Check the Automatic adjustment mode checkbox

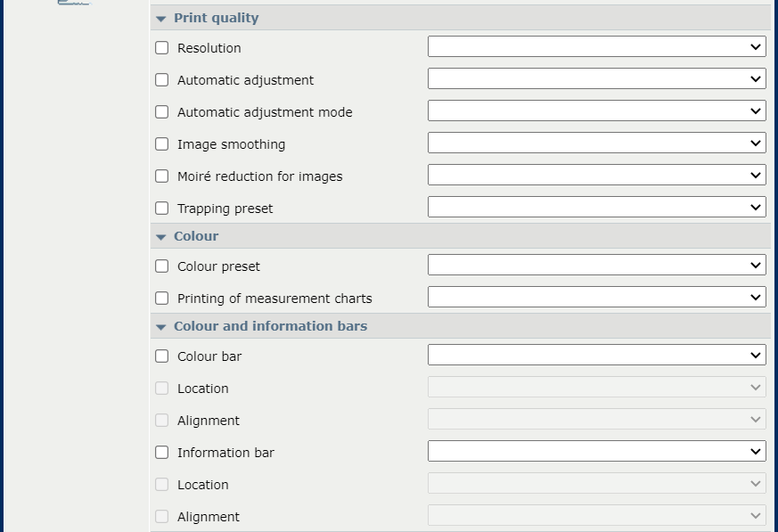click(161, 112)
